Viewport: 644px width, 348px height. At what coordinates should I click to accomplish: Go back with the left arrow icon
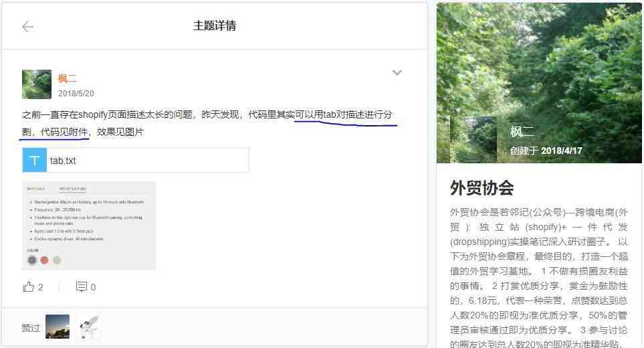pos(28,27)
